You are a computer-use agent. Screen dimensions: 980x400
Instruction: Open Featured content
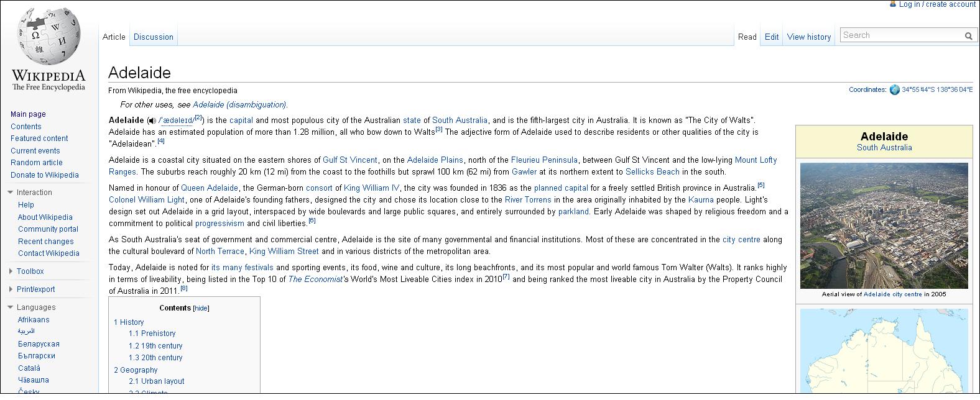pos(39,139)
